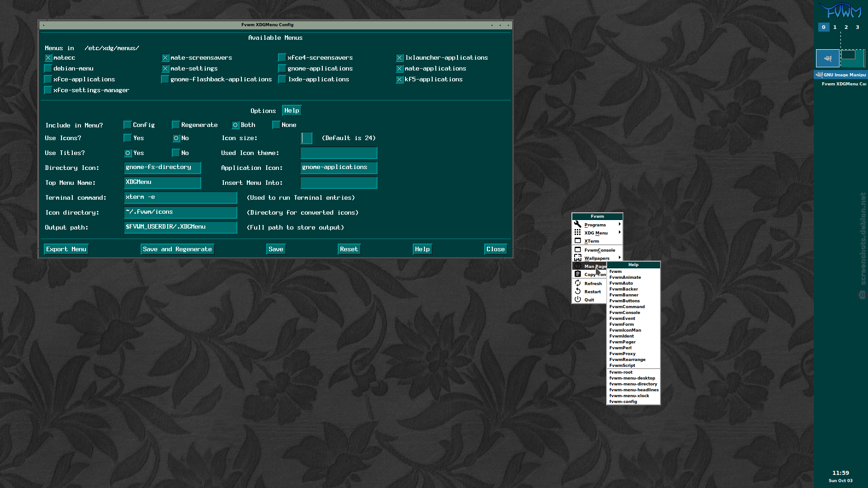Expand the XDG Menu submenu arrow
Viewport: 868px width, 488px height.
pos(619,232)
